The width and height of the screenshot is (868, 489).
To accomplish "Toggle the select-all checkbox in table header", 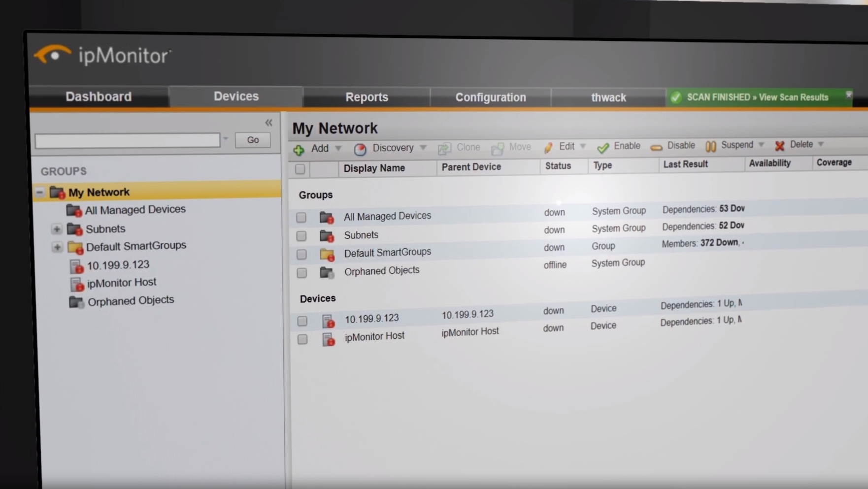I will (x=300, y=169).
